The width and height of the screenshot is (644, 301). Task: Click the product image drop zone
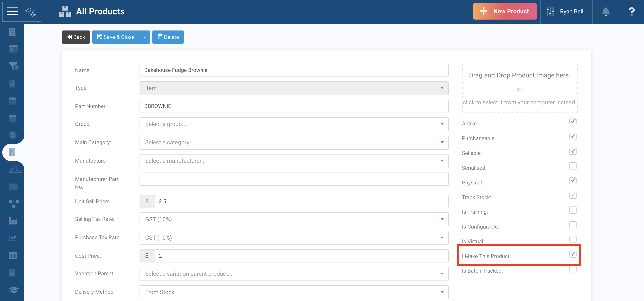(519, 88)
